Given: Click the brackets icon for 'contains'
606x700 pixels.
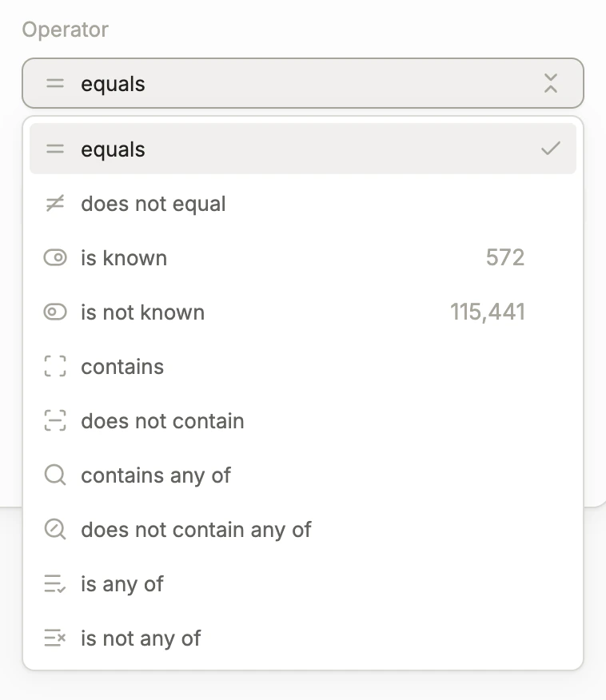Looking at the screenshot, I should [x=55, y=366].
